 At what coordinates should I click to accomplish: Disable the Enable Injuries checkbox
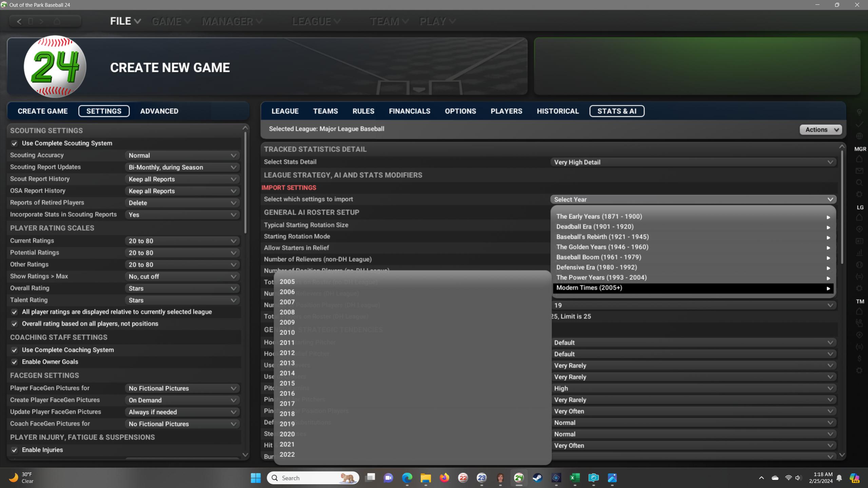click(x=14, y=450)
